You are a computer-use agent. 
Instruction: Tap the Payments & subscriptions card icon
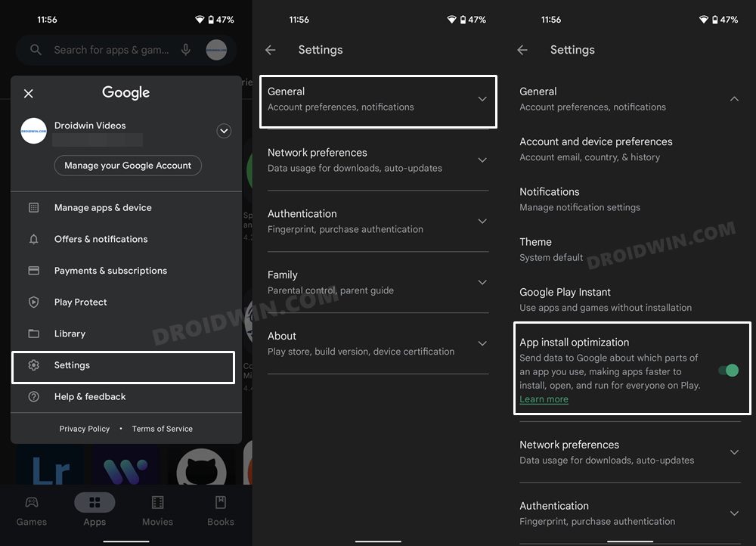[33, 270]
